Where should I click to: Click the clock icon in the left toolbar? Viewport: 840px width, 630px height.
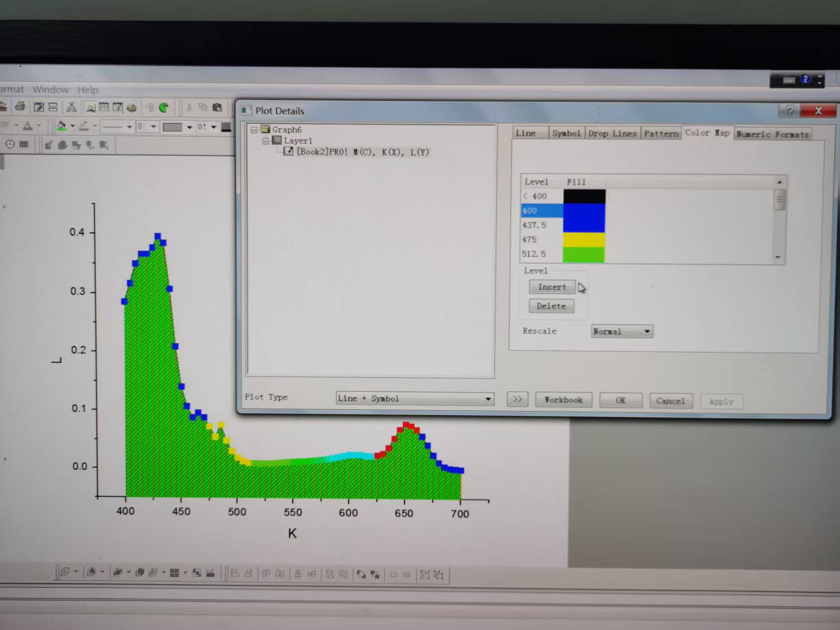coord(10,144)
